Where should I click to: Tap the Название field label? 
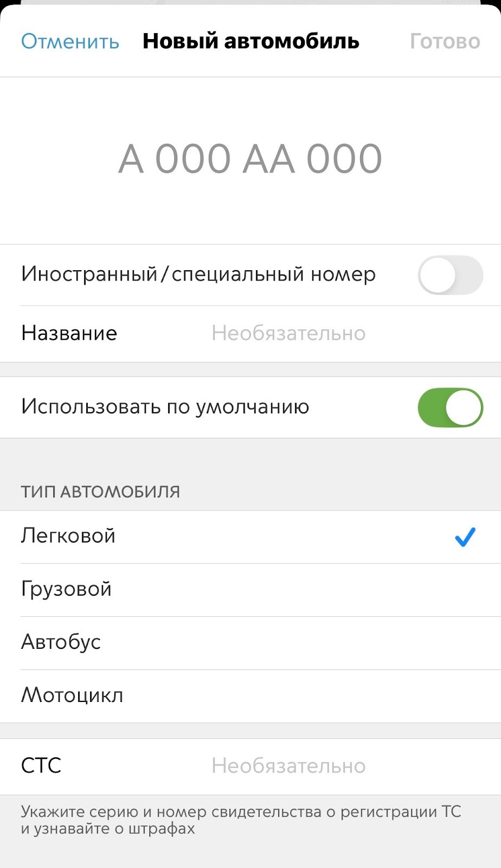(x=69, y=333)
